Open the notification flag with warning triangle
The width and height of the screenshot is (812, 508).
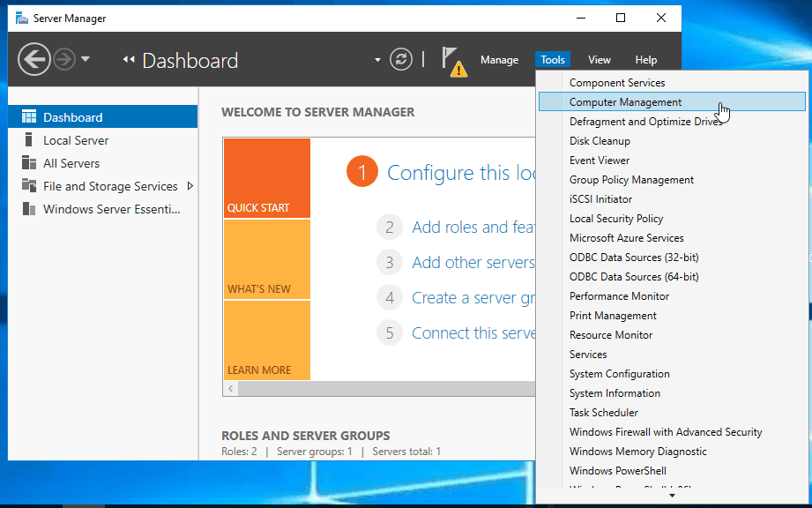[x=454, y=59]
